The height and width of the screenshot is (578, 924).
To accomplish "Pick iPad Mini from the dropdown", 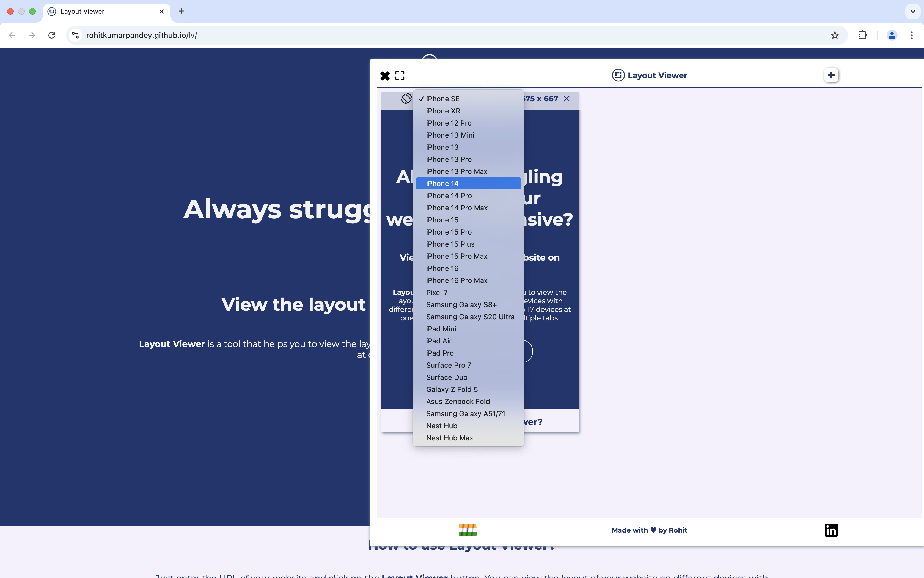I will [x=469, y=329].
